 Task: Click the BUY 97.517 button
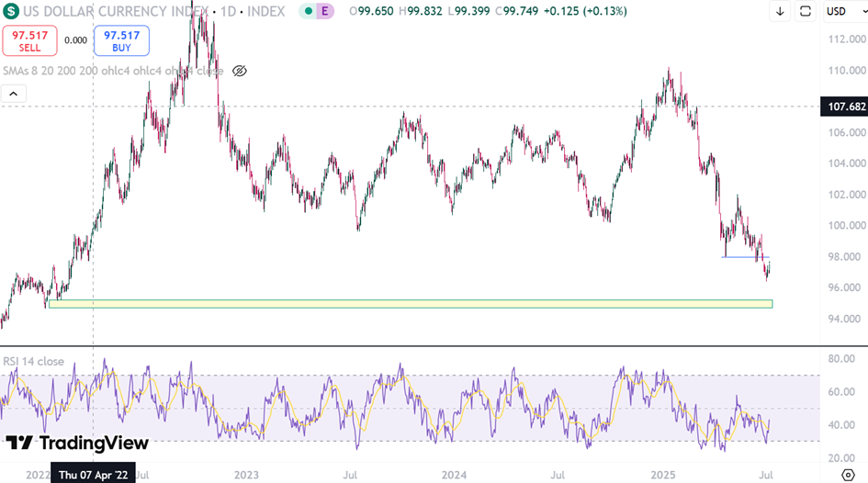[x=122, y=41]
